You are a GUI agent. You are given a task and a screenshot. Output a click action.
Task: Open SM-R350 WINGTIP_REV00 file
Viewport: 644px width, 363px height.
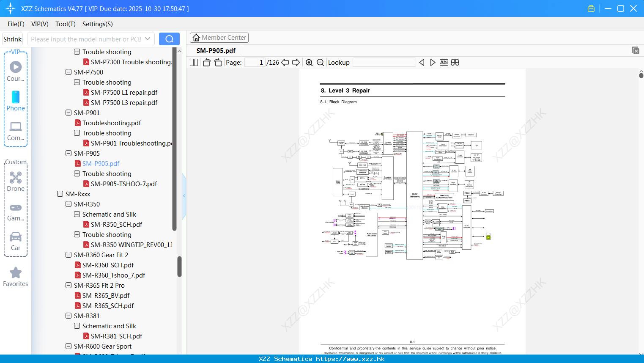(131, 245)
